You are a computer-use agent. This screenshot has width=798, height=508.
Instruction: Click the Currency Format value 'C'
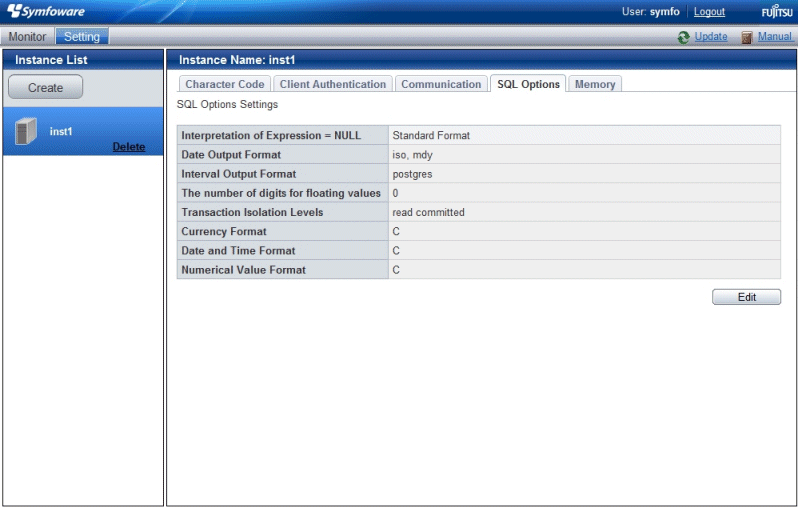tap(396, 232)
